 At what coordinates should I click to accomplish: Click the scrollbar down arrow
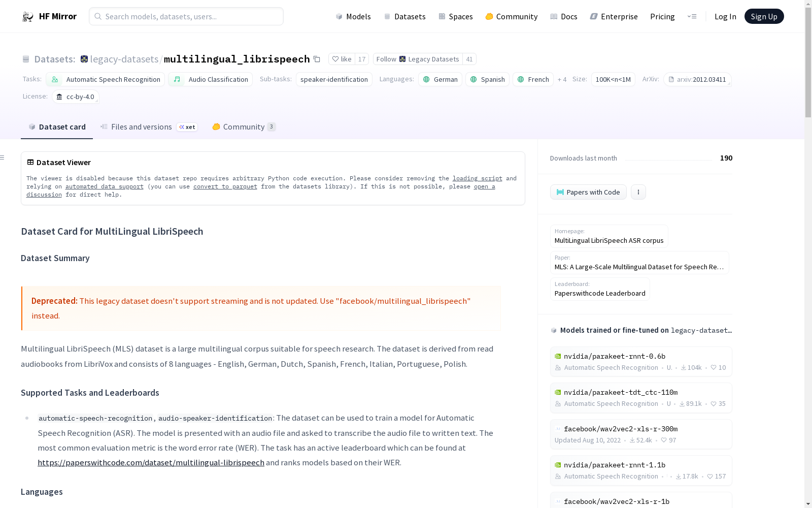point(808,503)
